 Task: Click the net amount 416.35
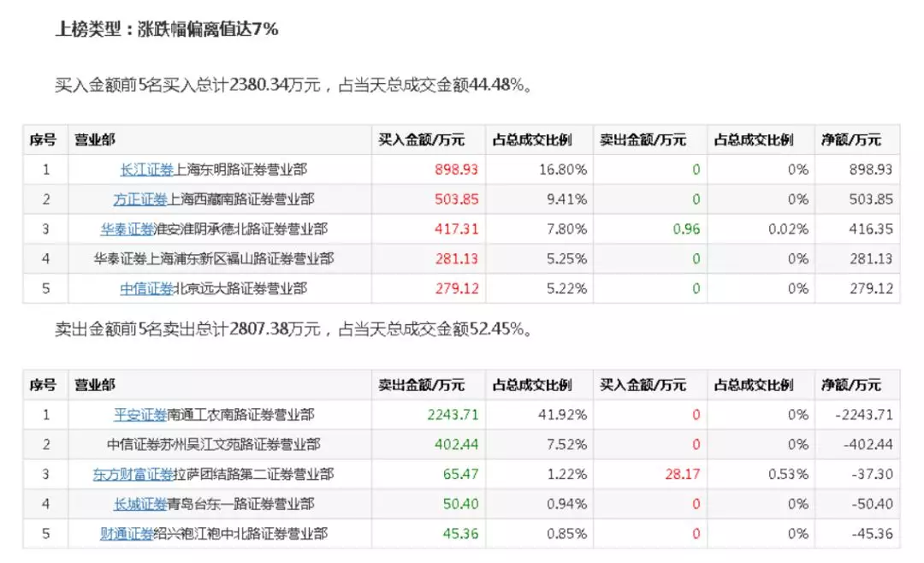[871, 228]
